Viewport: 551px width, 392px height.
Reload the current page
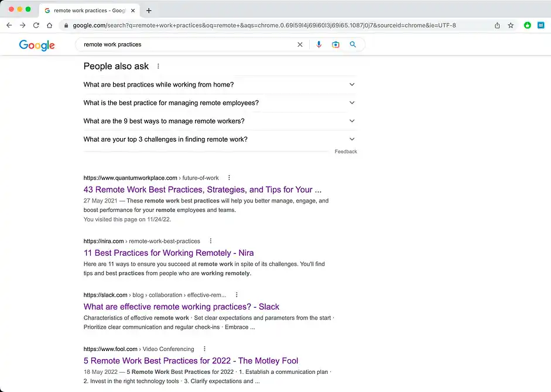click(x=36, y=25)
